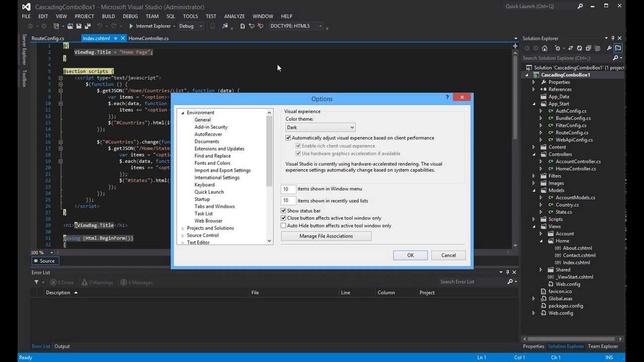The height and width of the screenshot is (362, 644).
Task: Expand the Shared views folder
Action: point(541,269)
